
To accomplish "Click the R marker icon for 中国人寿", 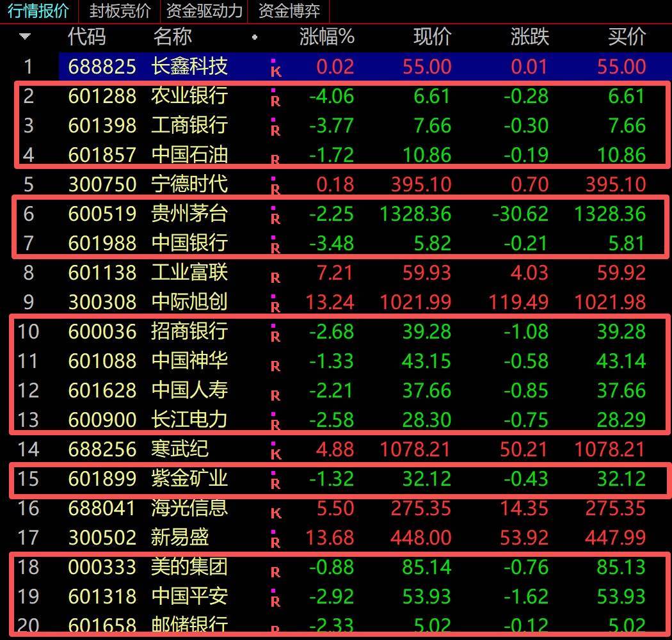I will coord(275,396).
